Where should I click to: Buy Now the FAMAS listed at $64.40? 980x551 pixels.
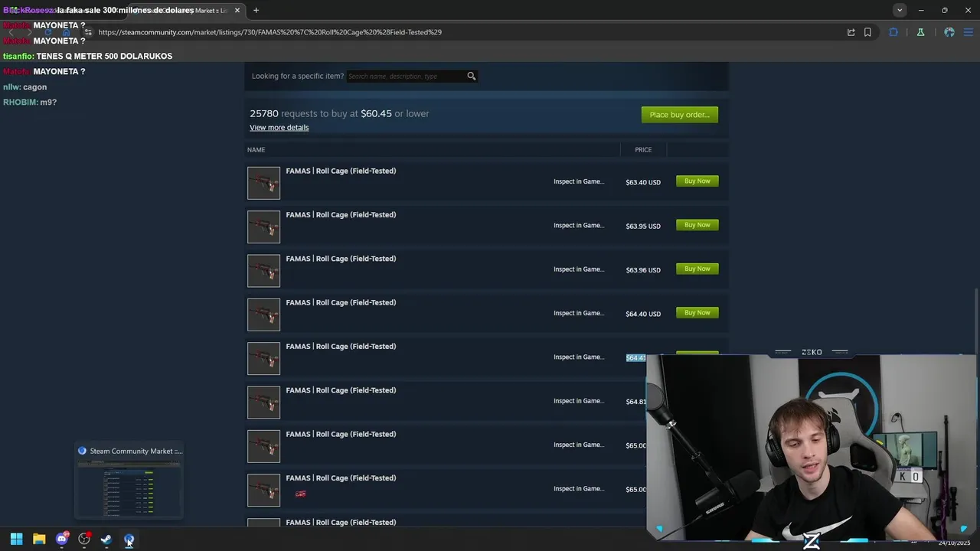697,313
